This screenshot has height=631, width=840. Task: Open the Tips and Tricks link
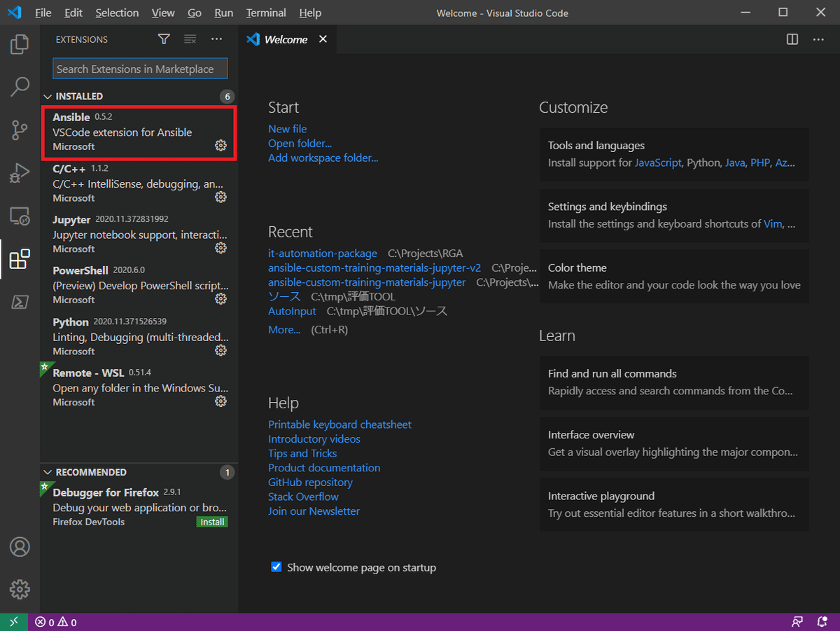(302, 454)
